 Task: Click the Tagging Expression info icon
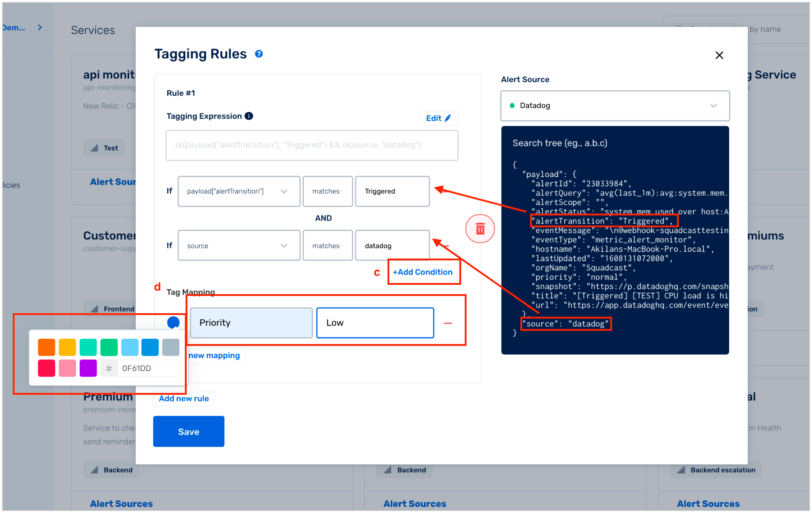(249, 116)
